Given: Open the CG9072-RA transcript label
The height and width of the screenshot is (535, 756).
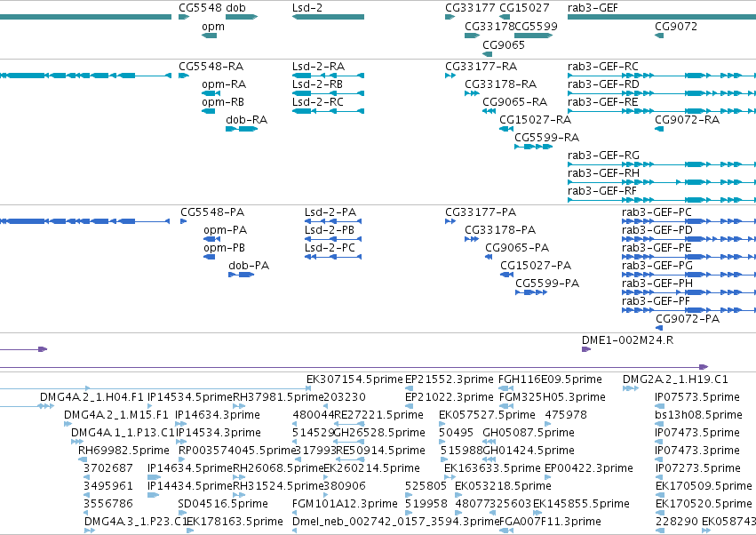Looking at the screenshot, I should tap(687, 120).
